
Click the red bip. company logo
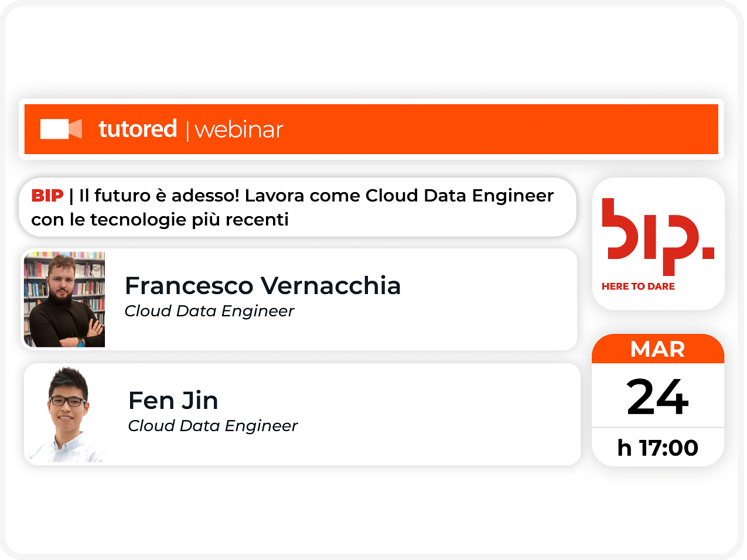pos(658,237)
